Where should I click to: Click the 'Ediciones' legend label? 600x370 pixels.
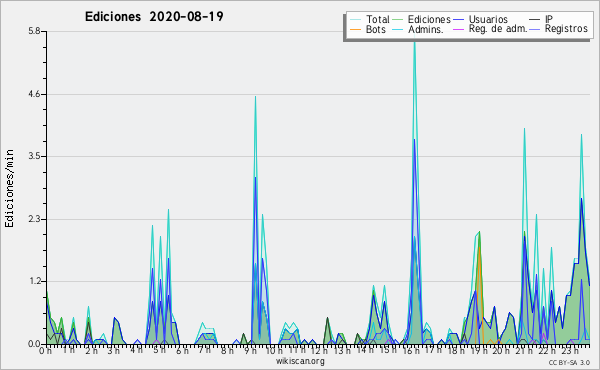point(429,19)
